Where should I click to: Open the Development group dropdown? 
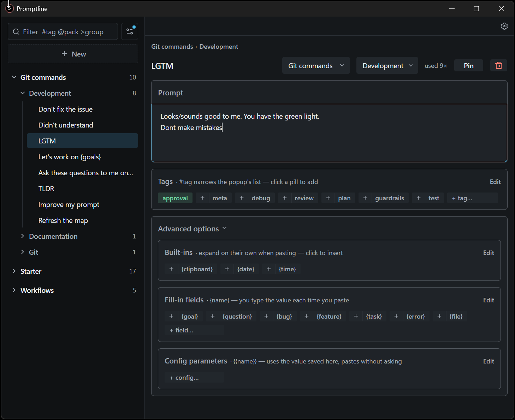(387, 65)
